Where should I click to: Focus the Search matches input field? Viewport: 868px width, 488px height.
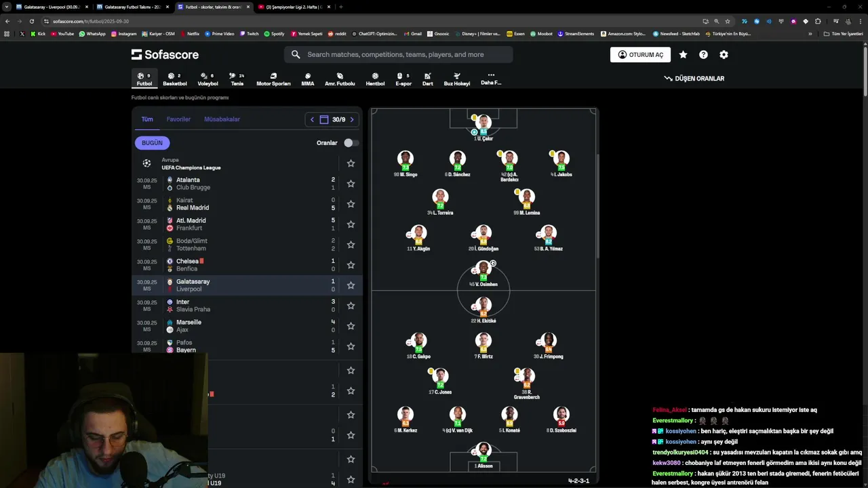tap(399, 54)
